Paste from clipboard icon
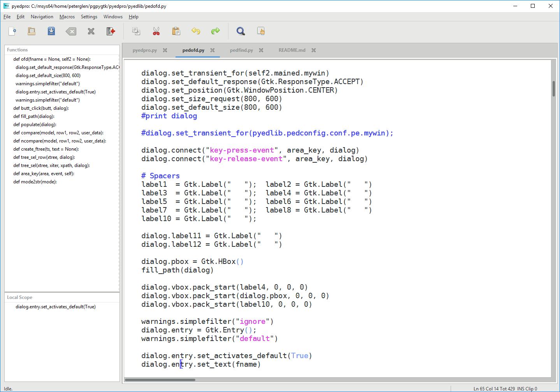The image size is (560, 392). pos(176,31)
